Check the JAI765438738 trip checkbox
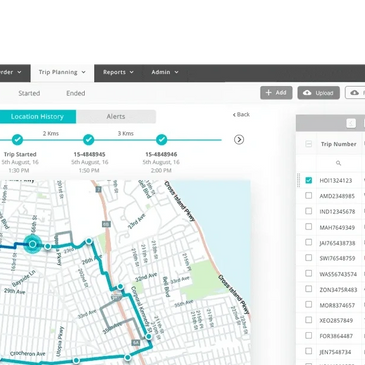Viewport: 365px width, 365px height. coord(309,242)
